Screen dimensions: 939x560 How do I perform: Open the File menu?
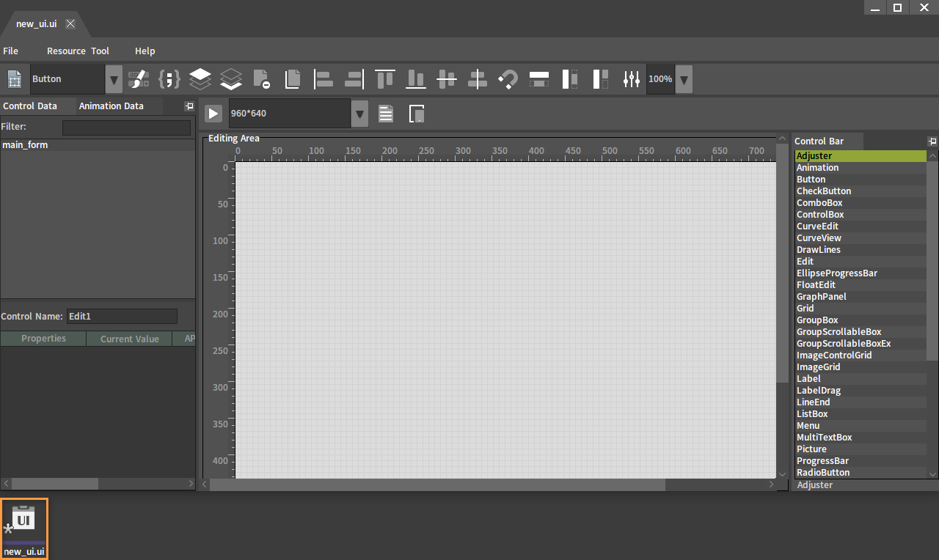pyautogui.click(x=11, y=51)
